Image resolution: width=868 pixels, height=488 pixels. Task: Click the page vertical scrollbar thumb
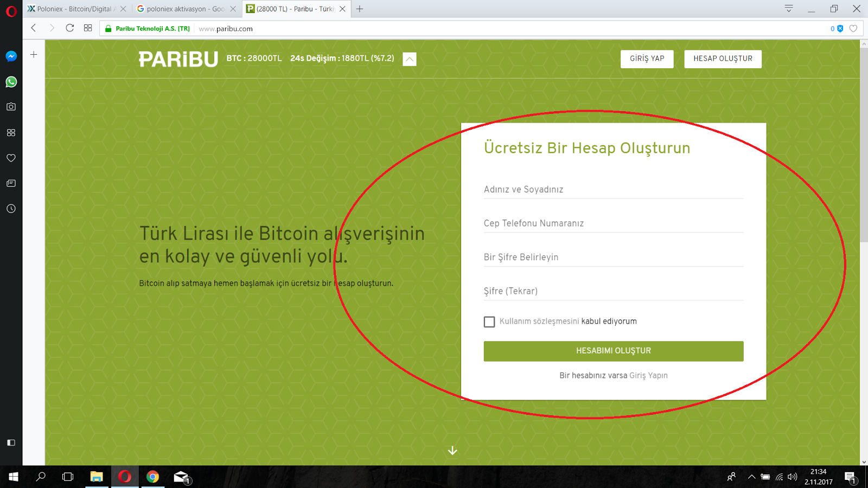click(864, 145)
